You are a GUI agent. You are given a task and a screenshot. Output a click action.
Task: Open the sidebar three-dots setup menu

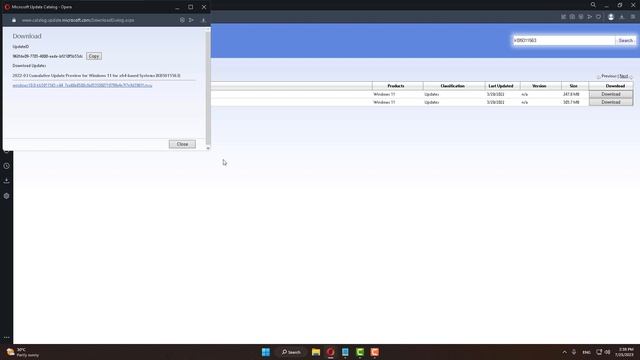point(7,338)
